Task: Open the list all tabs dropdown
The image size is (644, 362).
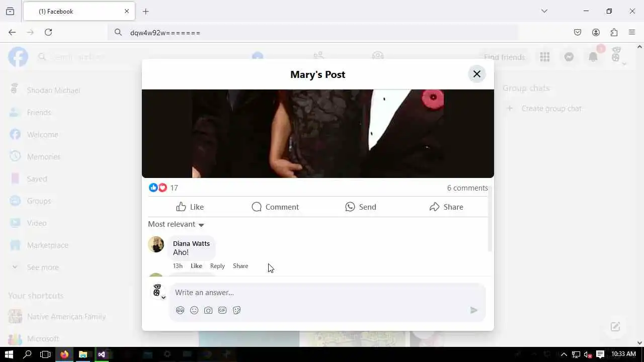Action: (544, 11)
